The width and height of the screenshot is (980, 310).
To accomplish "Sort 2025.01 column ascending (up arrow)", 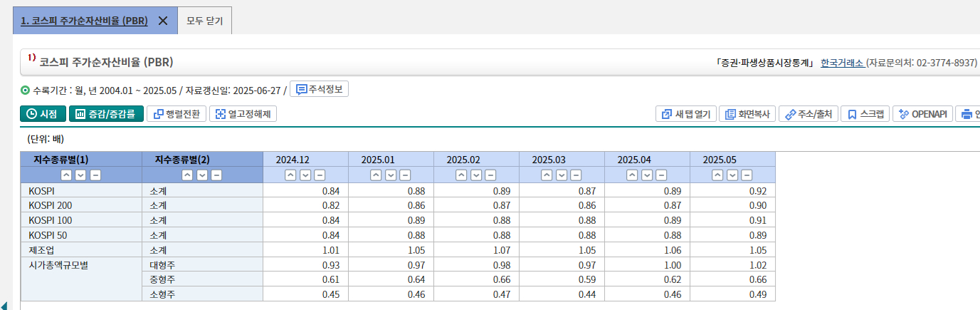I will (376, 175).
